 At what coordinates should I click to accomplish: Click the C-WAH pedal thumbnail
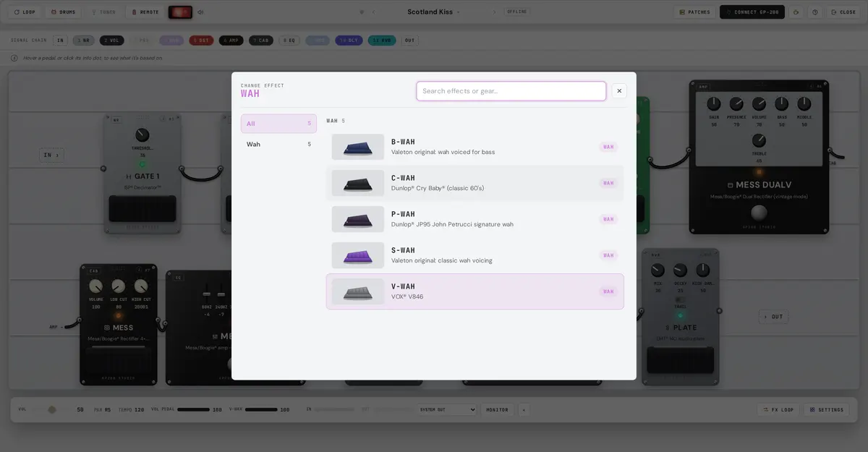coord(358,183)
